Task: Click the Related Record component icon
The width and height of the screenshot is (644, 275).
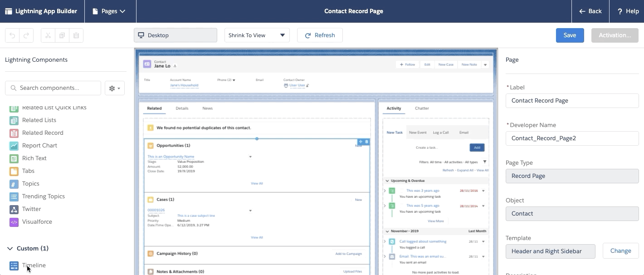Action: point(14,133)
